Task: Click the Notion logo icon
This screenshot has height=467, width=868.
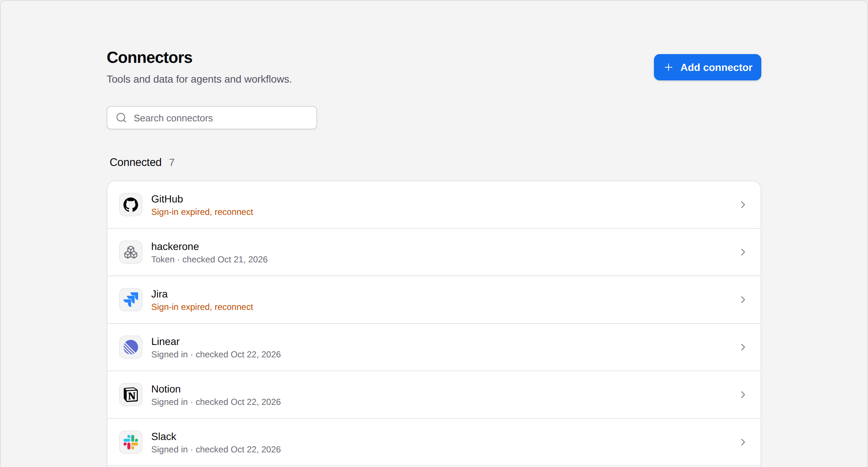Action: pos(131,395)
